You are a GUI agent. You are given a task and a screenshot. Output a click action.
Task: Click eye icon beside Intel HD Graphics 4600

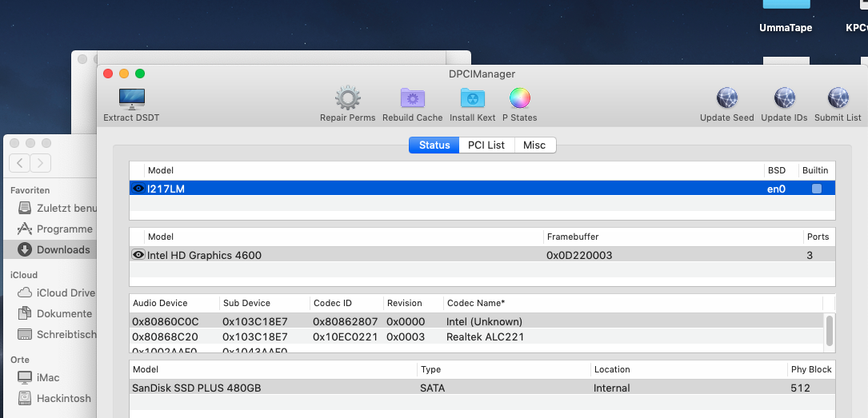(x=138, y=255)
